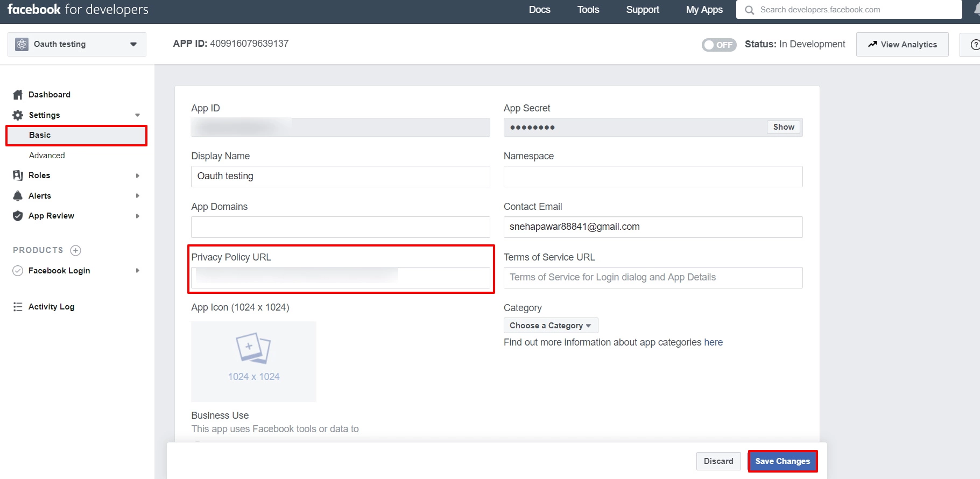Viewport: 980px width, 479px height.
Task: Open the Choose a Category dropdown
Action: (551, 326)
